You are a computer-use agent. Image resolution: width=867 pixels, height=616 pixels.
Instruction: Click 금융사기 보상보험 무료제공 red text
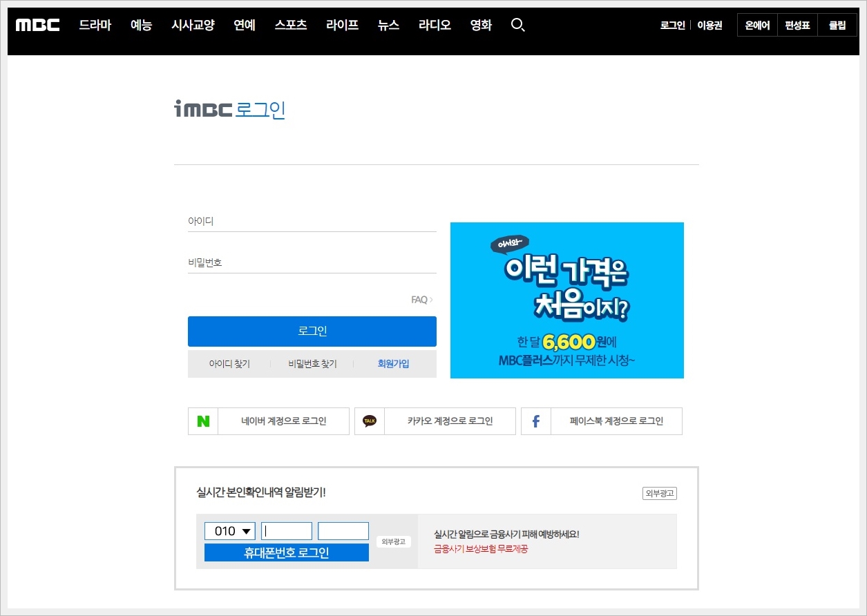coord(481,549)
